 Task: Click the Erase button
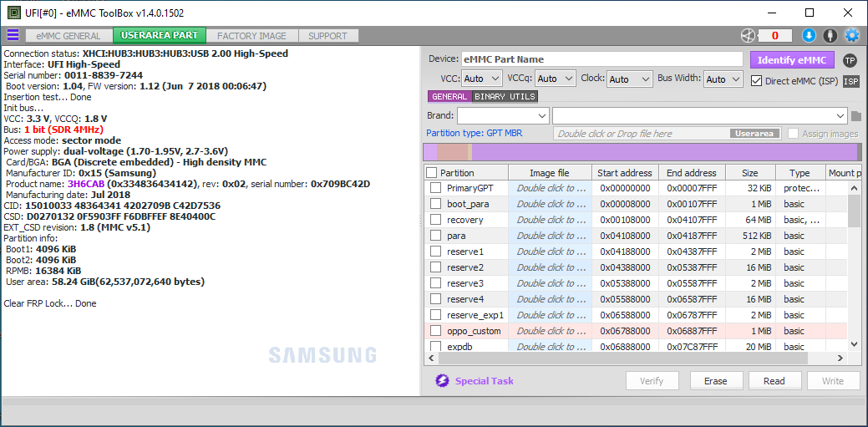715,381
